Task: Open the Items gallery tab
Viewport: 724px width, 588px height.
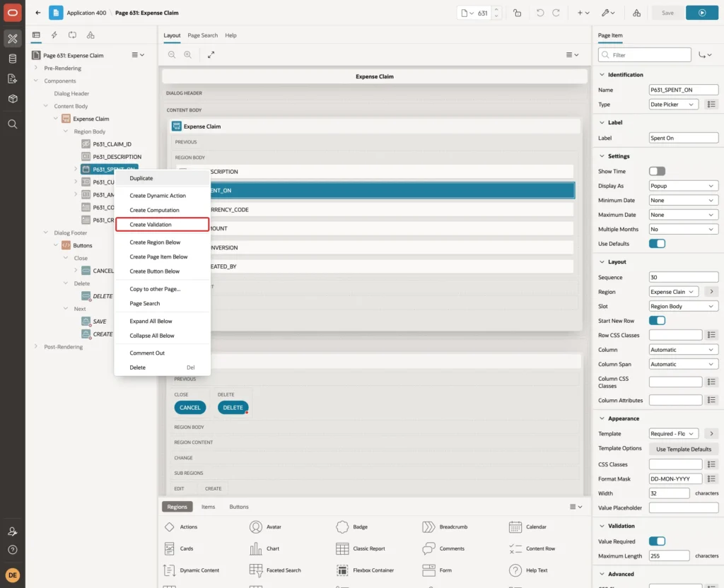Action: point(209,507)
